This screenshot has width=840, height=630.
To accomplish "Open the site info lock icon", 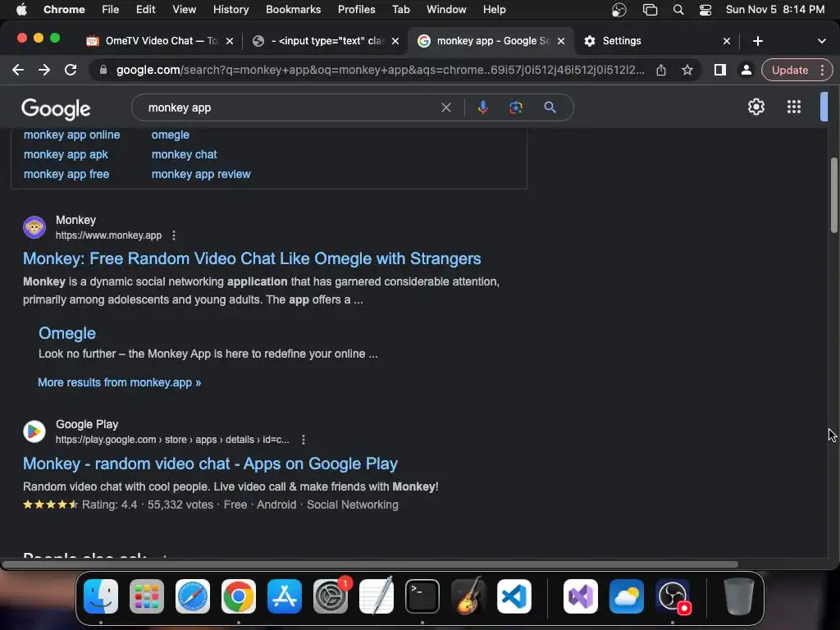I will (x=103, y=70).
